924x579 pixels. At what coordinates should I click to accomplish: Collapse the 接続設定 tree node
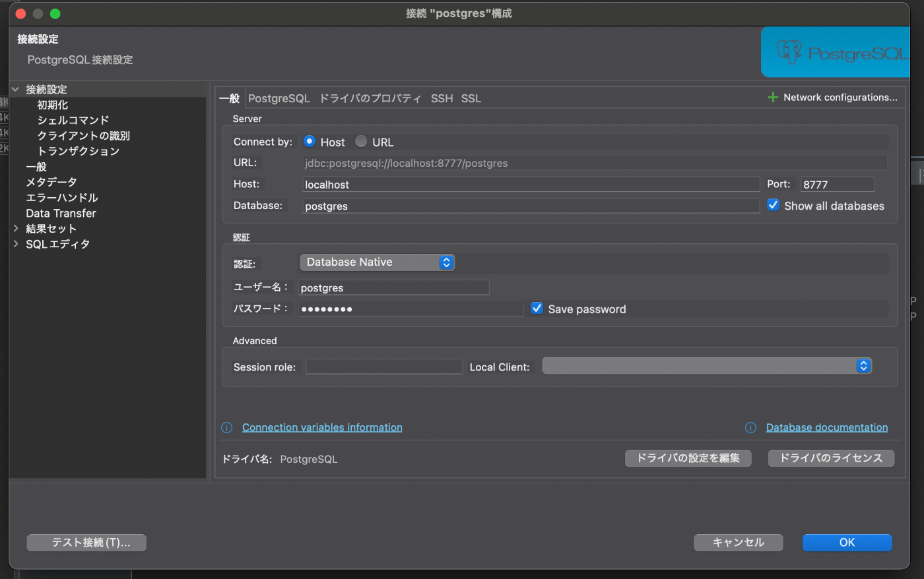pos(15,89)
